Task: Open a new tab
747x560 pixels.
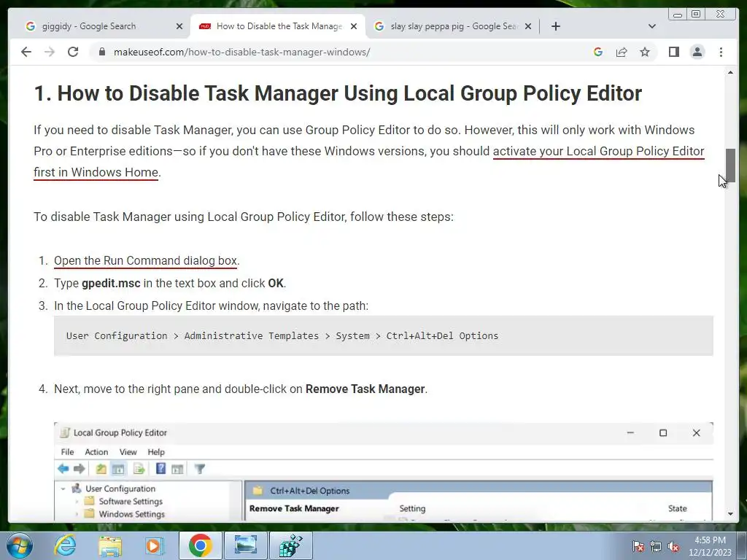Action: point(555,26)
